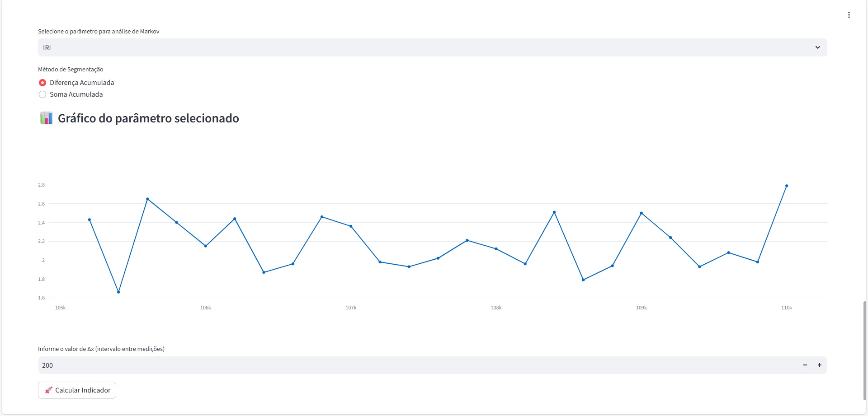Screen dimensions: 868x416
Task: Click the 2.4 y-axis label
Action: pyautogui.click(x=41, y=223)
